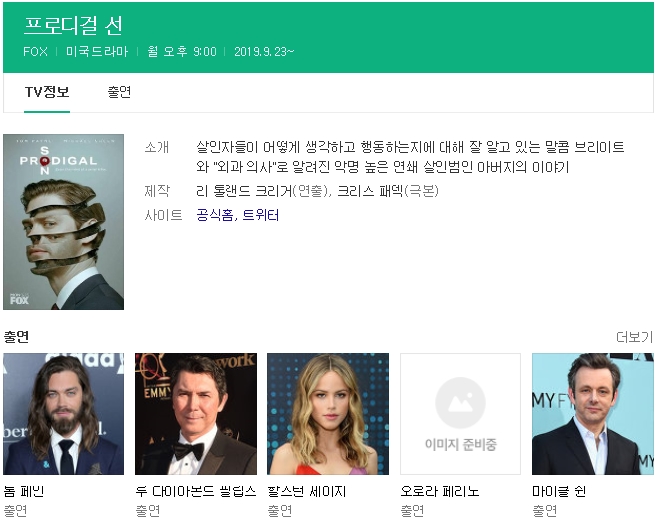Select 할스턴 세이지's cast photo

point(327,413)
